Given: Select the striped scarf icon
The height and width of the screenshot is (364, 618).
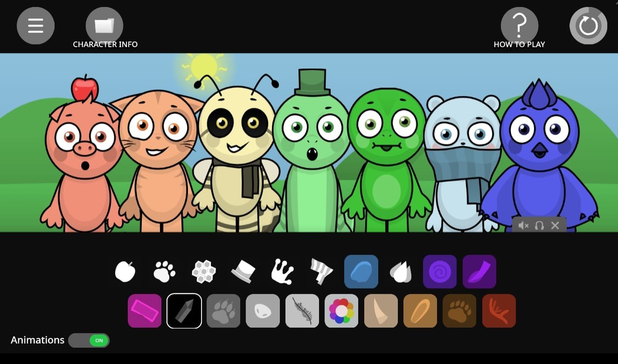Looking at the screenshot, I should tap(322, 272).
